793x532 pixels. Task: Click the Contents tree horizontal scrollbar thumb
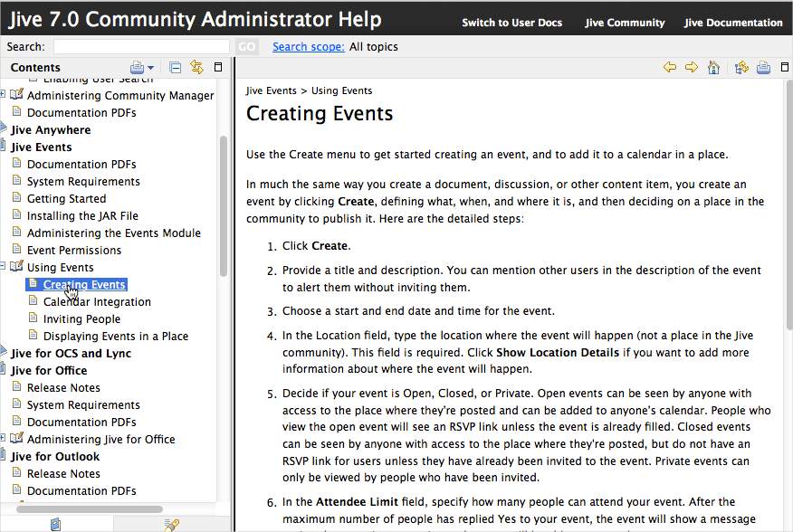[x=90, y=509]
